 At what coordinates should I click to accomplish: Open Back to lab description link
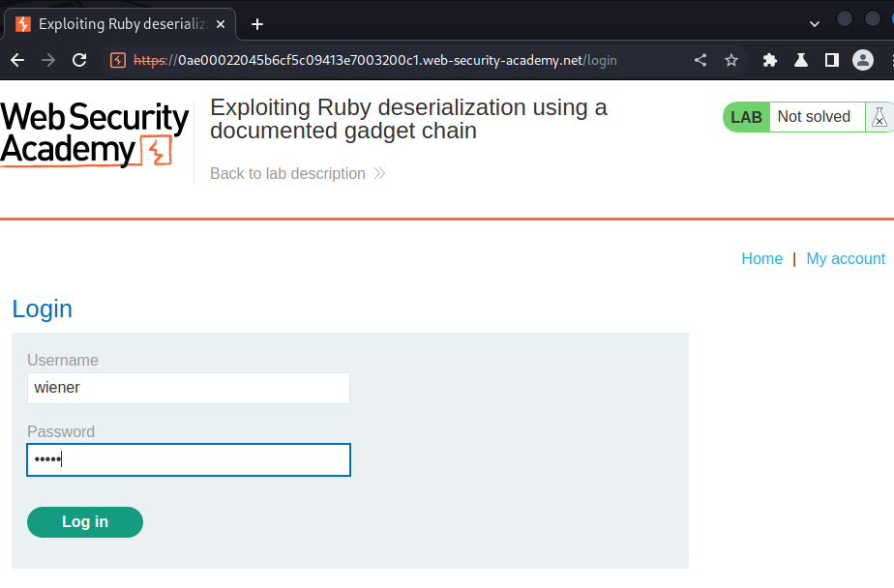[298, 173]
